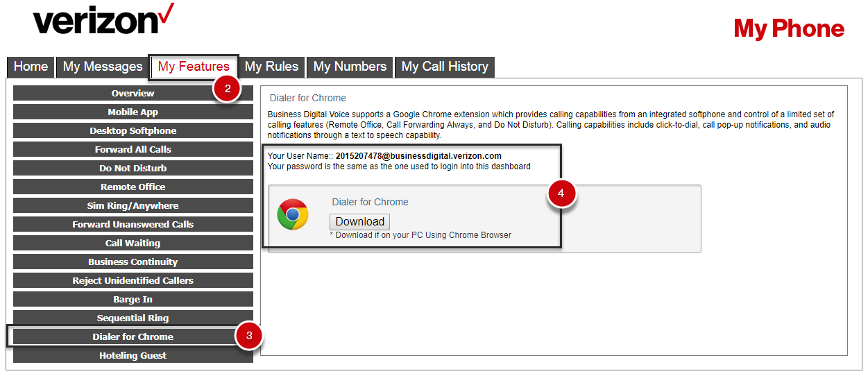Click the Download button for Dialer
Screen dimensions: 868x376
point(359,222)
